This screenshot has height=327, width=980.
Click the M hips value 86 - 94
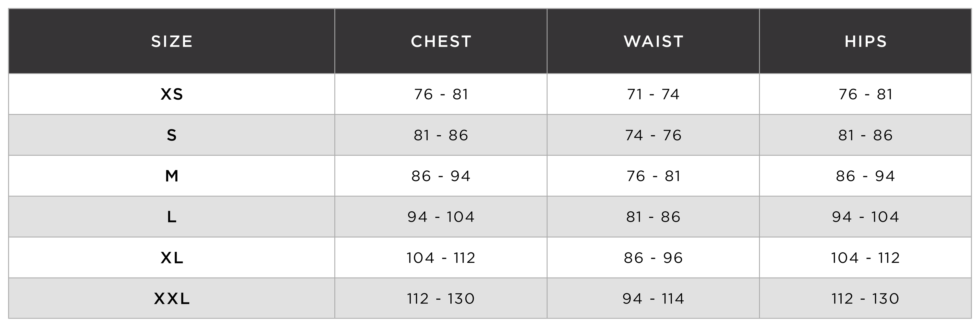pyautogui.click(x=865, y=176)
